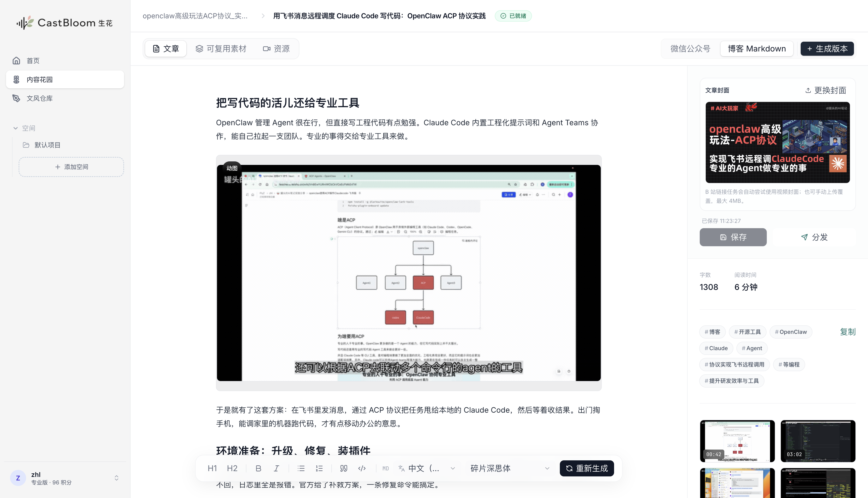Click the #开源工具 tag

pyautogui.click(x=747, y=332)
